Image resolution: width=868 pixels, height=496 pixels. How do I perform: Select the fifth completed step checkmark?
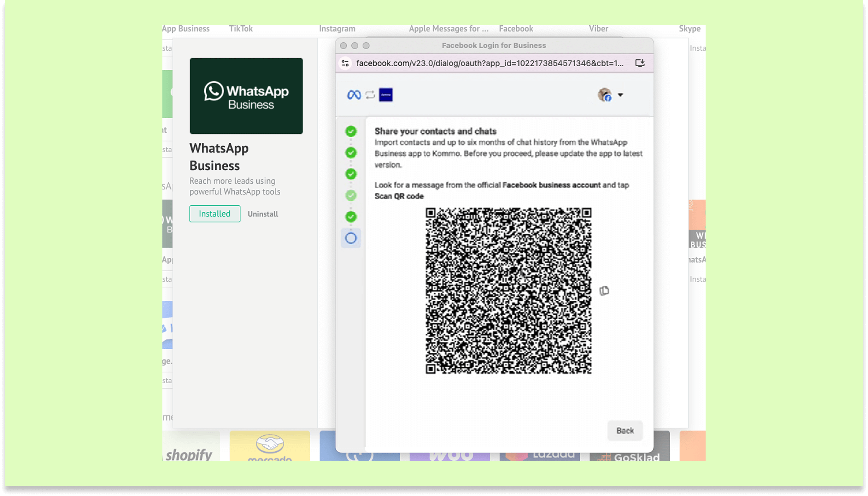tap(351, 217)
